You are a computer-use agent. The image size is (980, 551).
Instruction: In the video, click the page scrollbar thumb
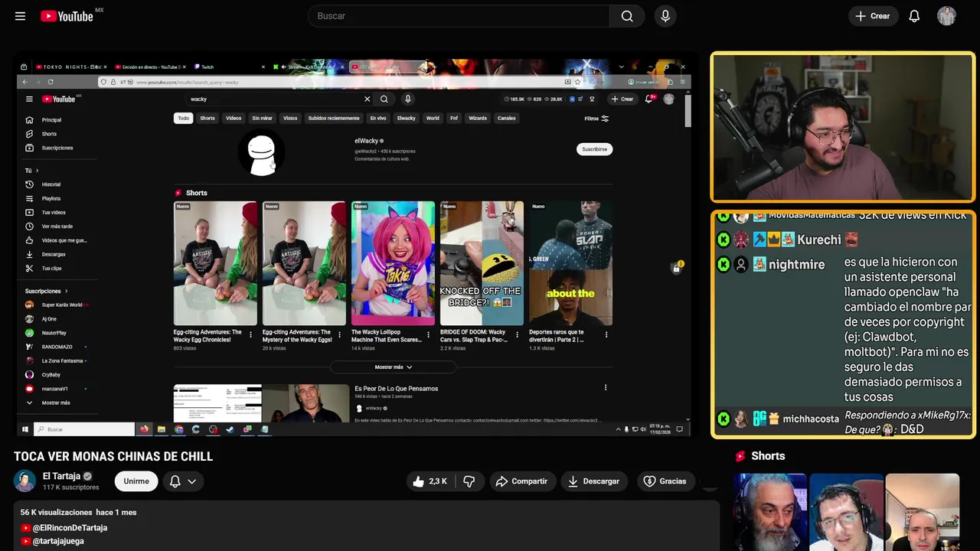pos(688,111)
